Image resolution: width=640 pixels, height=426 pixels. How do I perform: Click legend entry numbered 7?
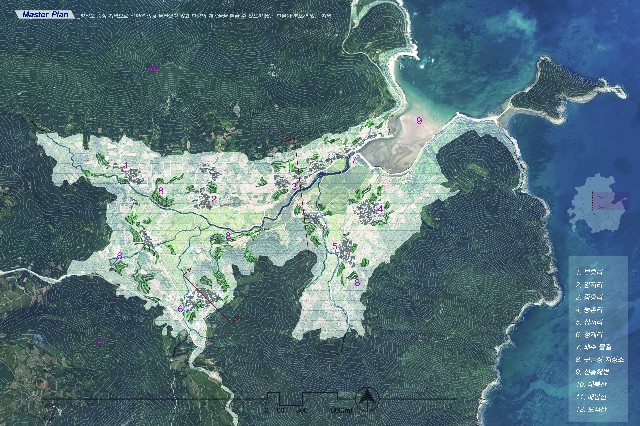tap(594, 348)
